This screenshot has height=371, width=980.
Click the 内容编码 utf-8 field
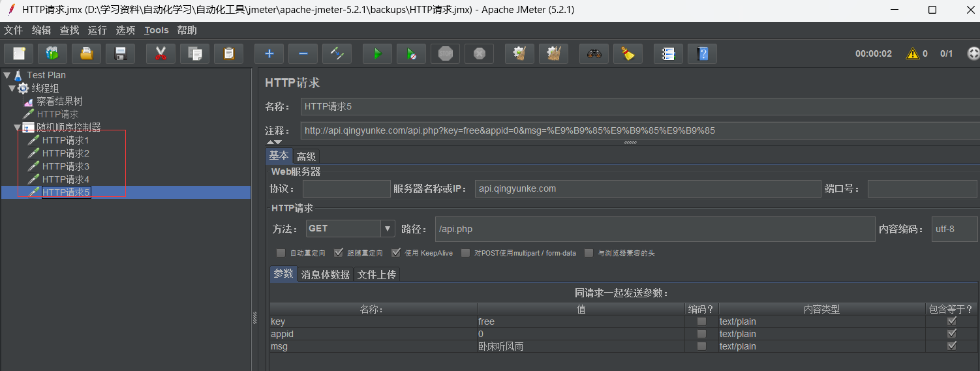point(955,229)
